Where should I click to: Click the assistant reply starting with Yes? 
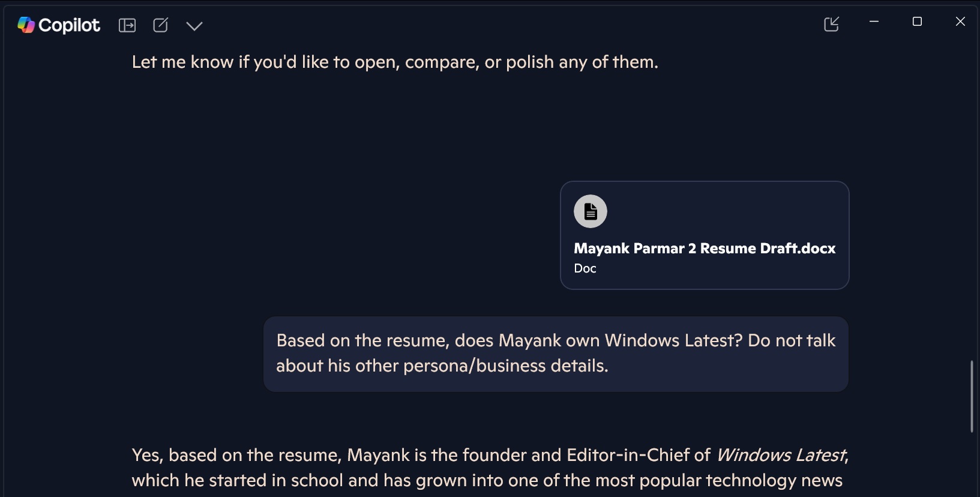[486, 468]
